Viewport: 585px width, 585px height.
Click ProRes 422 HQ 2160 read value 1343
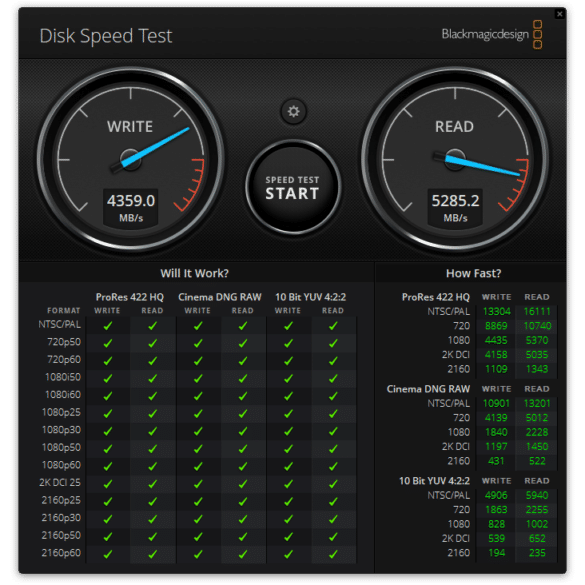537,369
